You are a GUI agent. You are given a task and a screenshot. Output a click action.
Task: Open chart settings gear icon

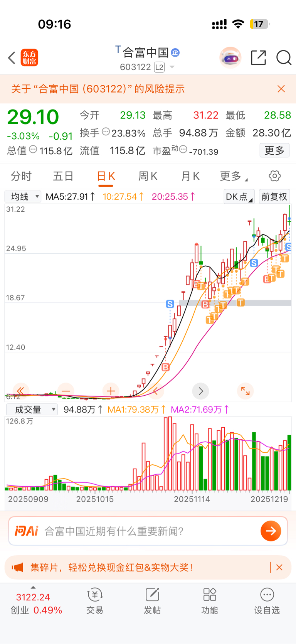coord(275,176)
